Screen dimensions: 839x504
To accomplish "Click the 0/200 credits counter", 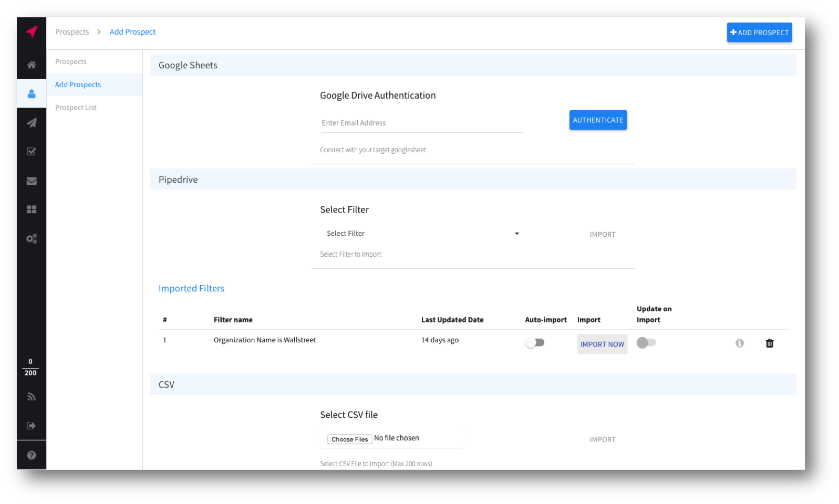I will pyautogui.click(x=30, y=367).
